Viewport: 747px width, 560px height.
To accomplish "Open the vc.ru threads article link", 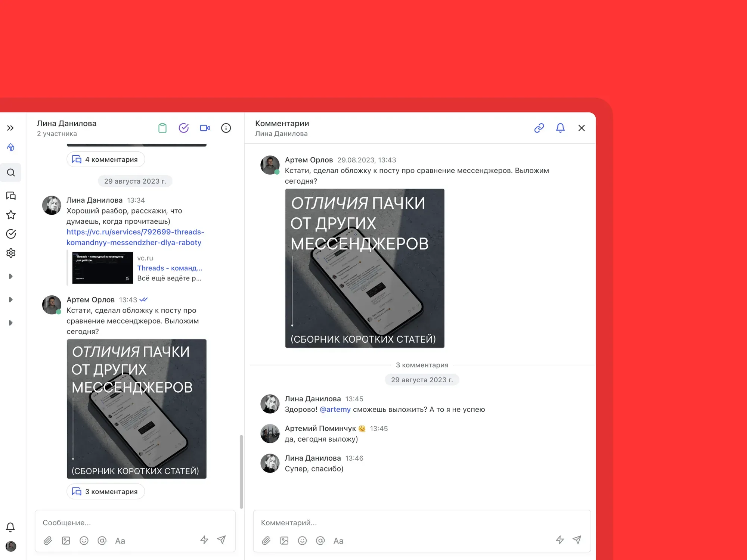I will [x=135, y=237].
